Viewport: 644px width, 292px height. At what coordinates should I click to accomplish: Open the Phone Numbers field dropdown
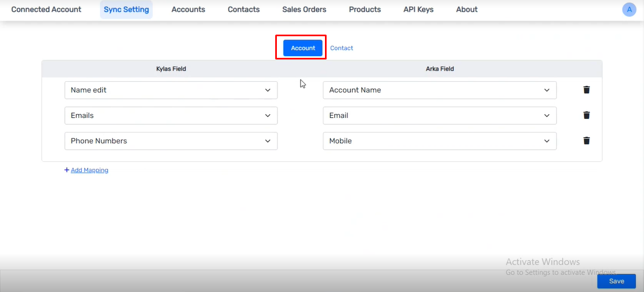[x=171, y=141]
